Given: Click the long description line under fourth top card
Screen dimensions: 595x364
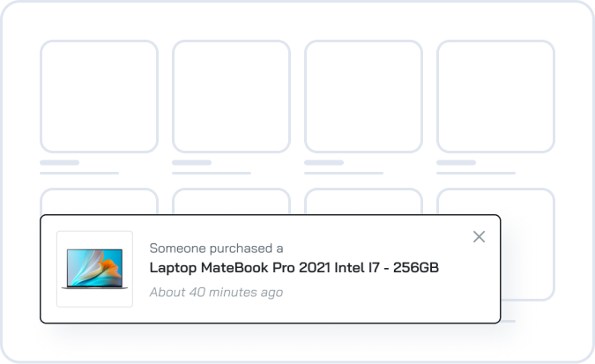Looking at the screenshot, I should [x=476, y=173].
